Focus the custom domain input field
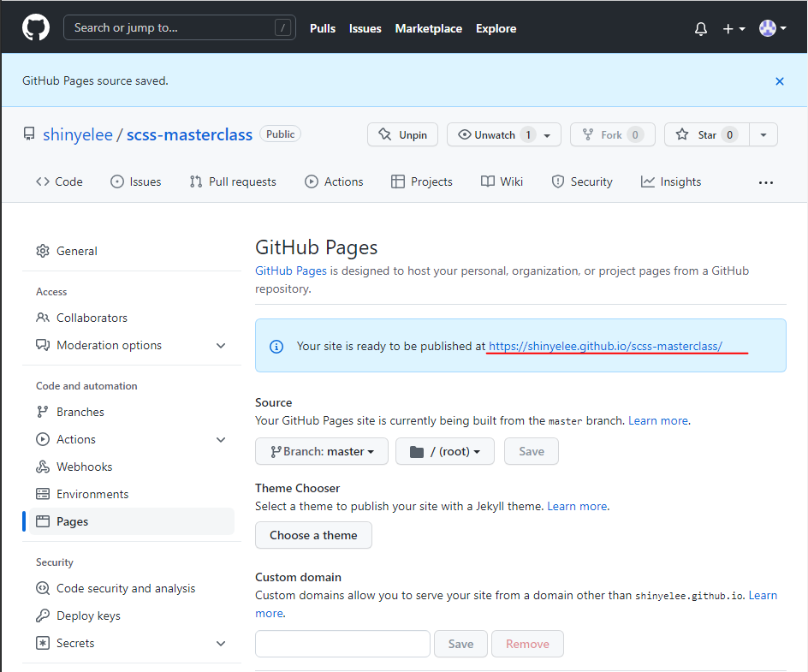808x672 pixels. point(342,644)
